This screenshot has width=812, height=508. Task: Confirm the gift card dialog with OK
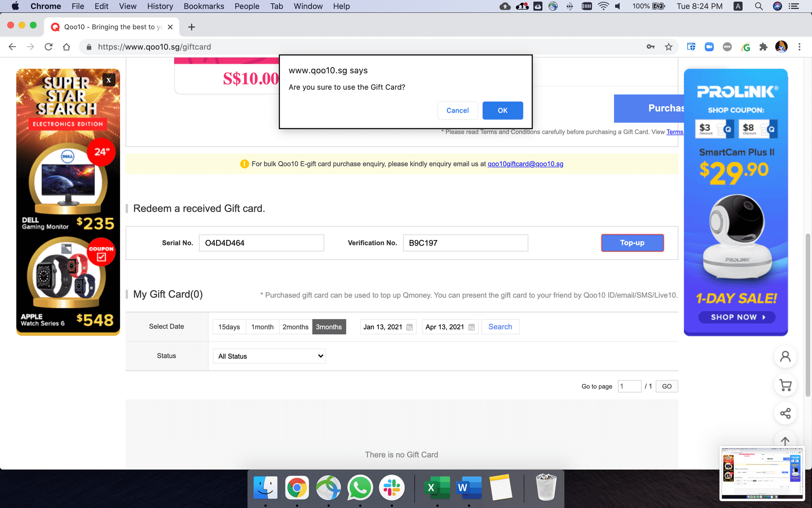(502, 110)
